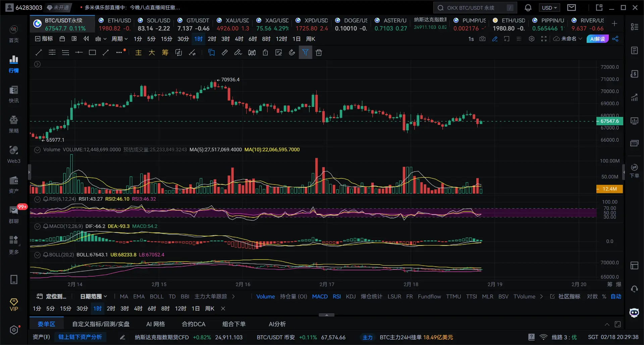Image resolution: width=644 pixels, height=345 pixels.
Task: Select the trend line drawing tool
Action: (39, 53)
